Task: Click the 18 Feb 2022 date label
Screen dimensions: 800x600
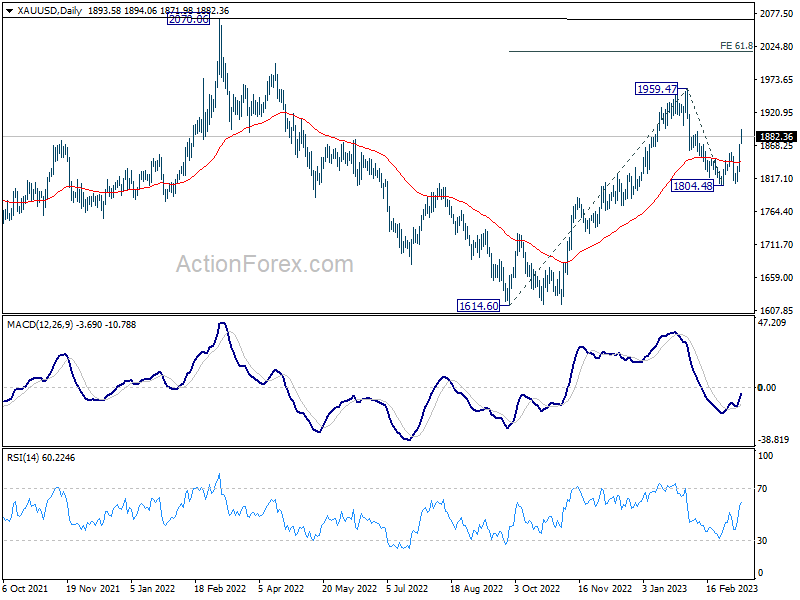Action: click(220, 588)
